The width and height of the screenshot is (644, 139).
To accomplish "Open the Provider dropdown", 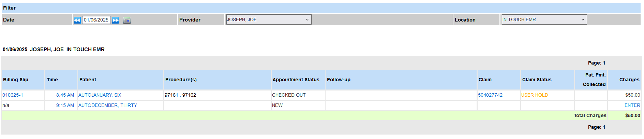I will coord(268,19).
